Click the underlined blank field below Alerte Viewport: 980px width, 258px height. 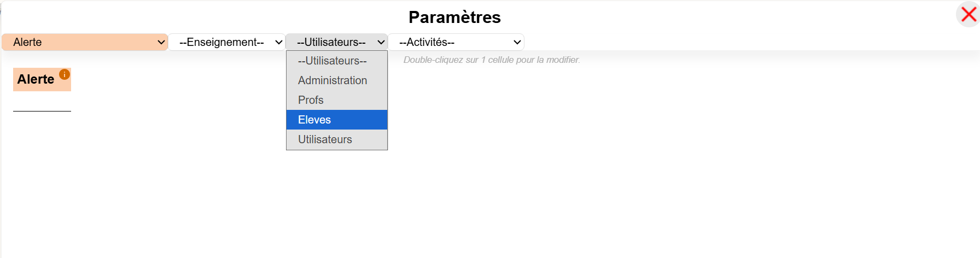pyautogui.click(x=42, y=105)
